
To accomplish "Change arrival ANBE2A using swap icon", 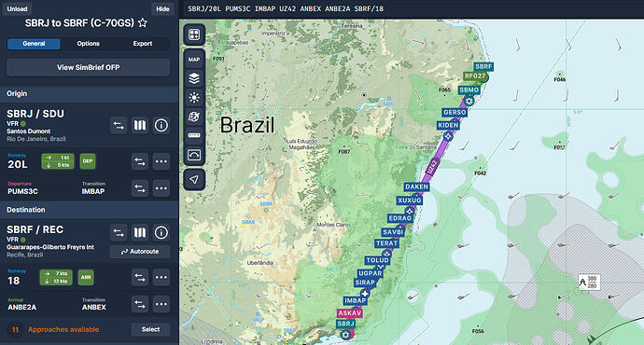I will [x=140, y=304].
